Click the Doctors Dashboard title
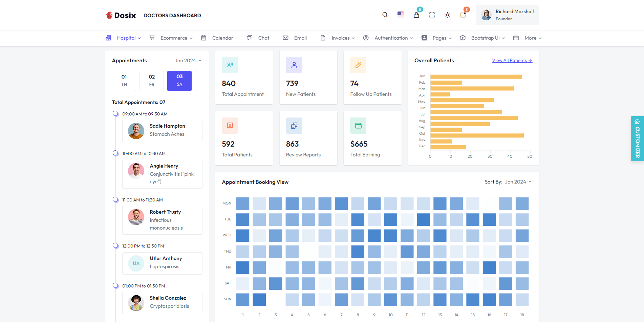This screenshot has width=644, height=322. 172,16
